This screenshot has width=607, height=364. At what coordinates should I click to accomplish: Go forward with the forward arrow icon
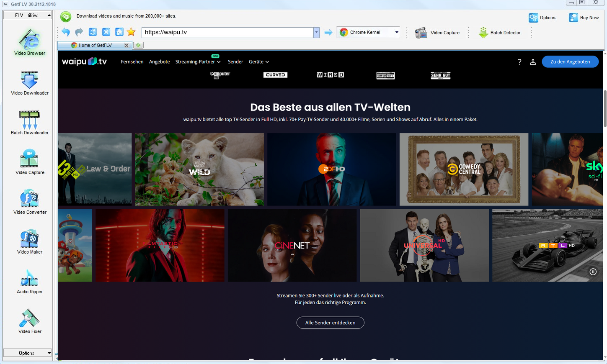tap(79, 32)
